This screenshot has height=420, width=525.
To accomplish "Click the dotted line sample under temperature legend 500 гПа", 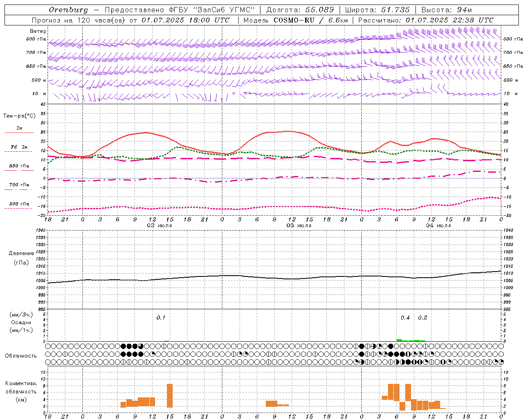I will click(x=18, y=208).
